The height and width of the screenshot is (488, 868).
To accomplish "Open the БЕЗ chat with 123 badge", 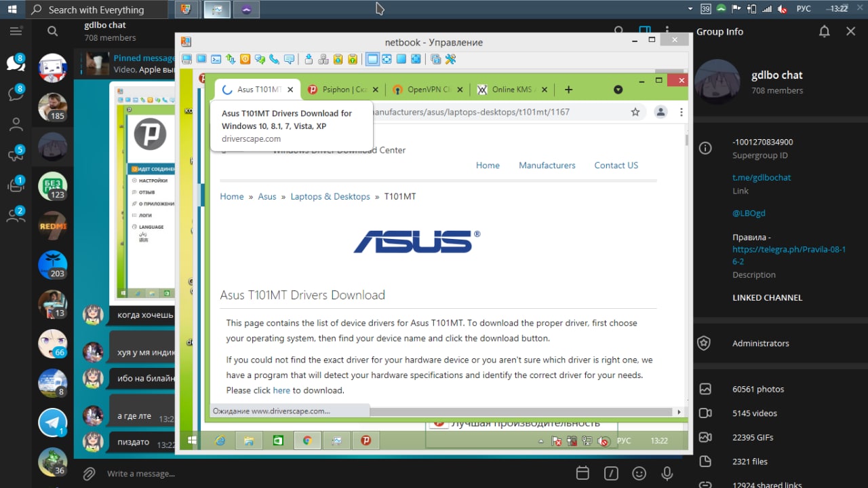I will (x=52, y=185).
